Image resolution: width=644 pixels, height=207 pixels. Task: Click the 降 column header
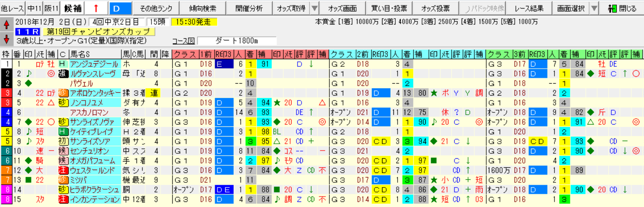167,54
